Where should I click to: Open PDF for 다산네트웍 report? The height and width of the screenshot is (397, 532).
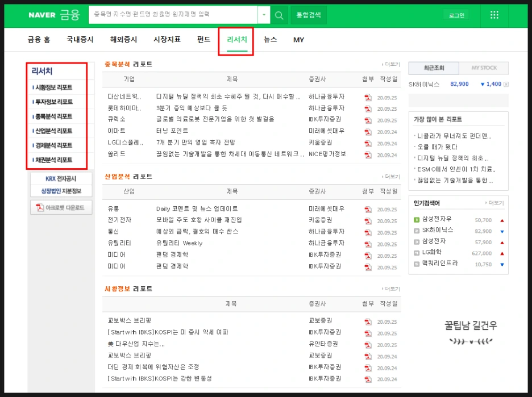pyautogui.click(x=368, y=98)
